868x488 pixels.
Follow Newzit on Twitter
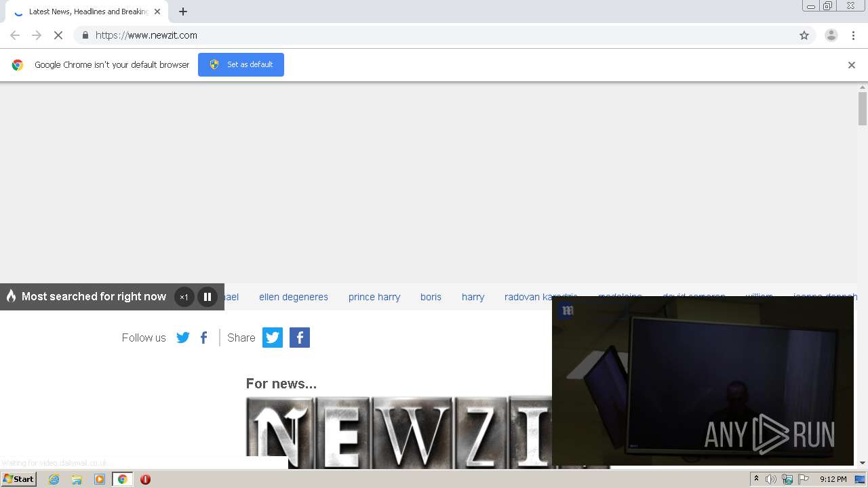[x=183, y=338]
